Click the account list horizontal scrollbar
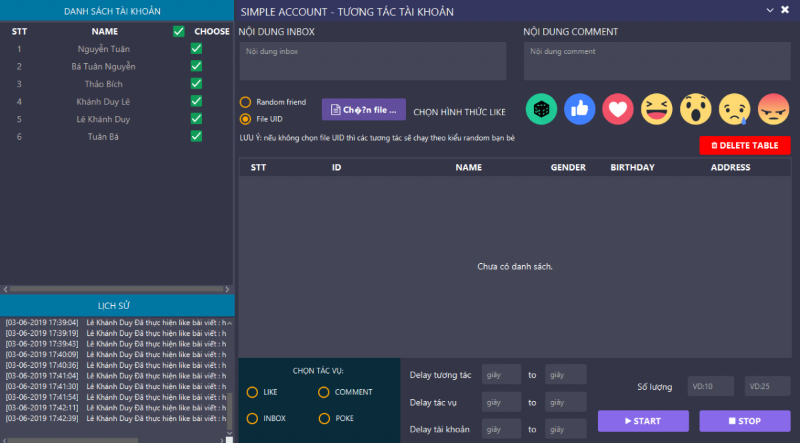Viewport: 800px width, 443px height. pos(116,289)
